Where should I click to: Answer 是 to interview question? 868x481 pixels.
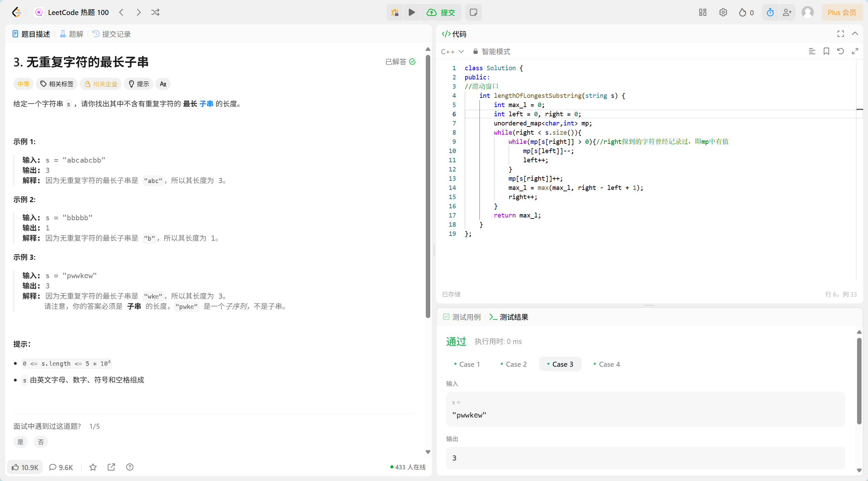(20, 442)
